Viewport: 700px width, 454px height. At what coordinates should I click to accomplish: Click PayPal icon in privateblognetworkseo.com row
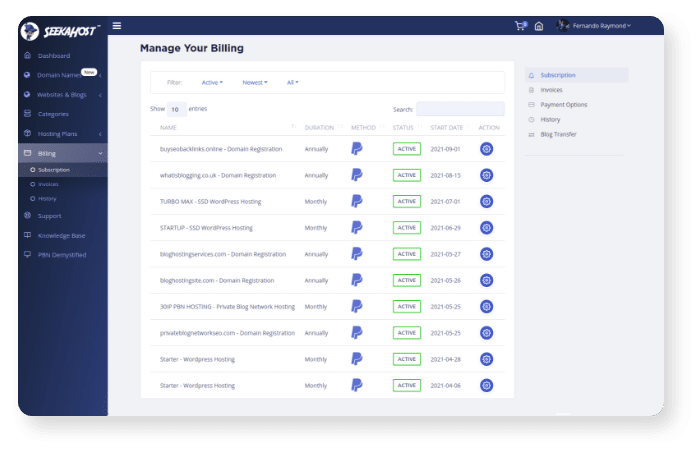coord(357,333)
